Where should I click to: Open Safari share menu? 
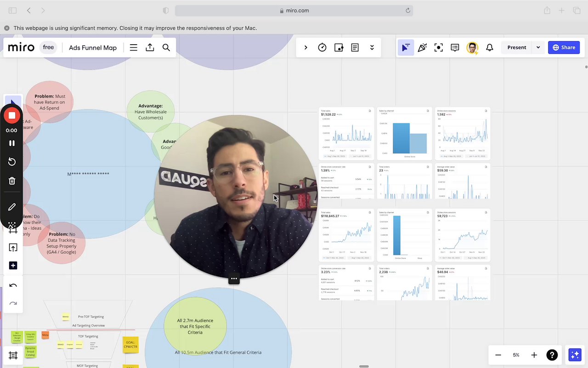[547, 10]
